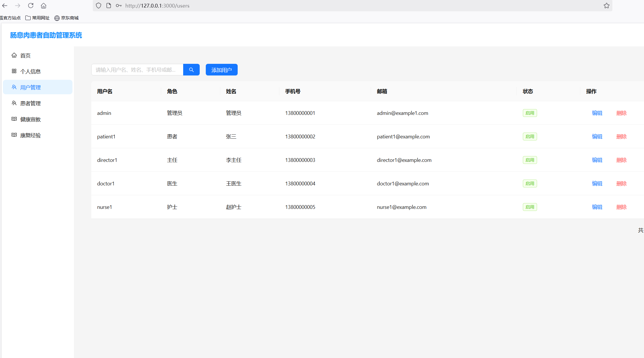Click the browser reload icon

pos(31,6)
